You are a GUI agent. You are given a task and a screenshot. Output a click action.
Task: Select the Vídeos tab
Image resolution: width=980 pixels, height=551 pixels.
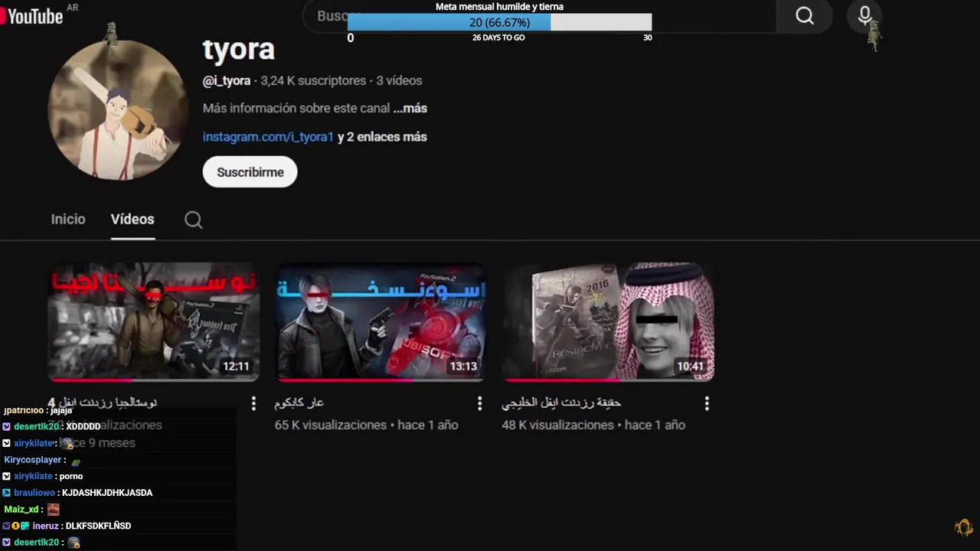pos(132,219)
